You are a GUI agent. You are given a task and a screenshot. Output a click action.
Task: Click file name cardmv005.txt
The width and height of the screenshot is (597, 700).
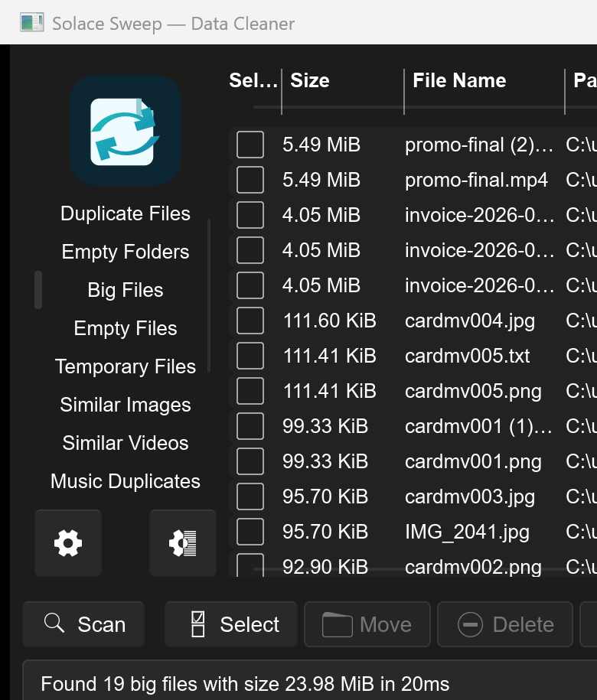click(x=467, y=356)
